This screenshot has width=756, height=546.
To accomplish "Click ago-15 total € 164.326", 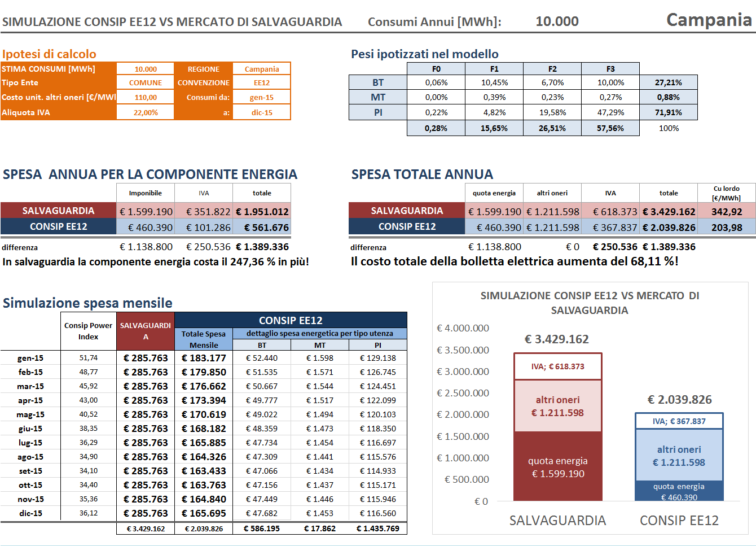I will [204, 457].
